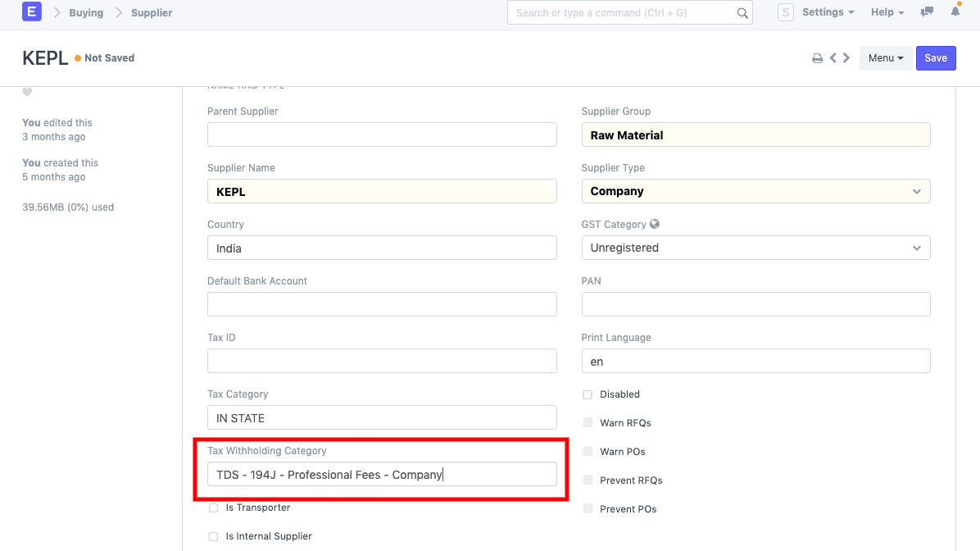Open the Supplier Type dropdown
The height and width of the screenshot is (551, 980).
point(755,191)
